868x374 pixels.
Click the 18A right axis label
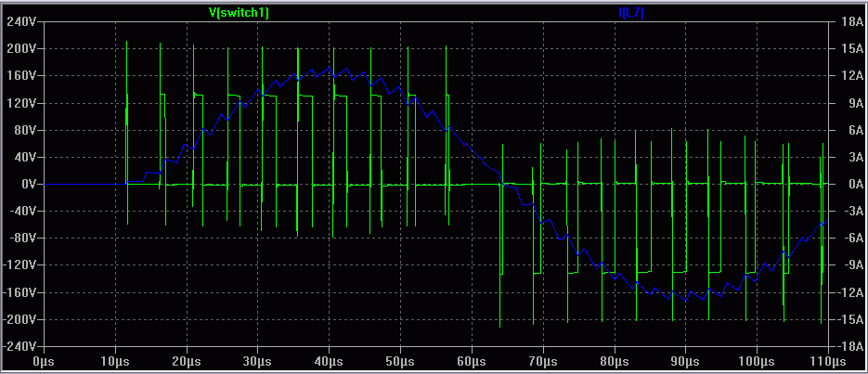(851, 22)
